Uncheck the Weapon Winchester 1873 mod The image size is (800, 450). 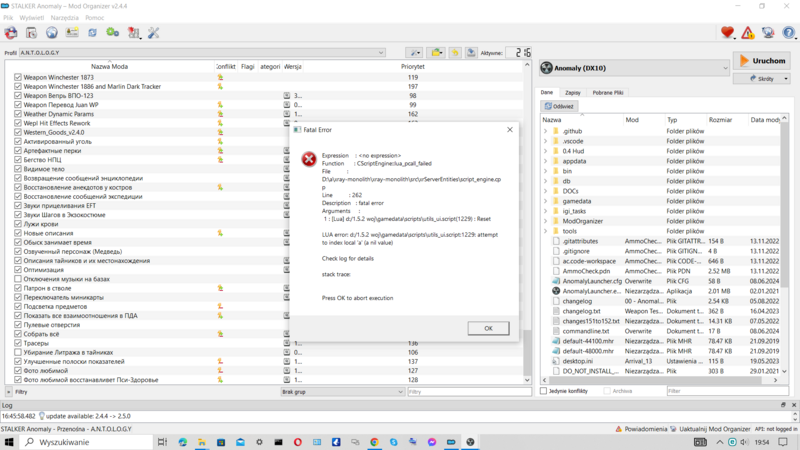(x=18, y=78)
